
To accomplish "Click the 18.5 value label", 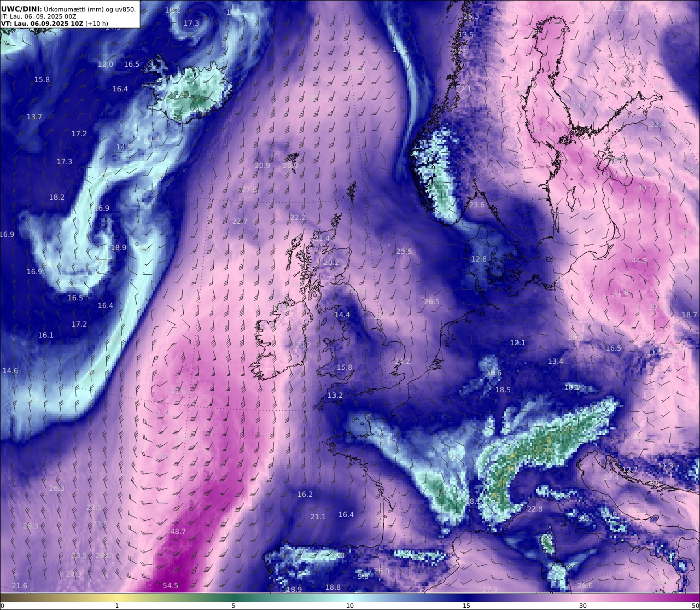I will coord(503,390).
